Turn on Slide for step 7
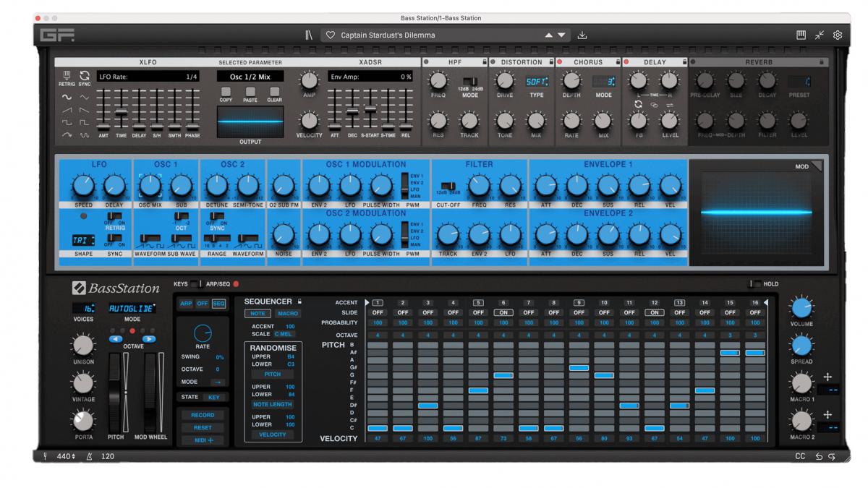 pos(528,312)
